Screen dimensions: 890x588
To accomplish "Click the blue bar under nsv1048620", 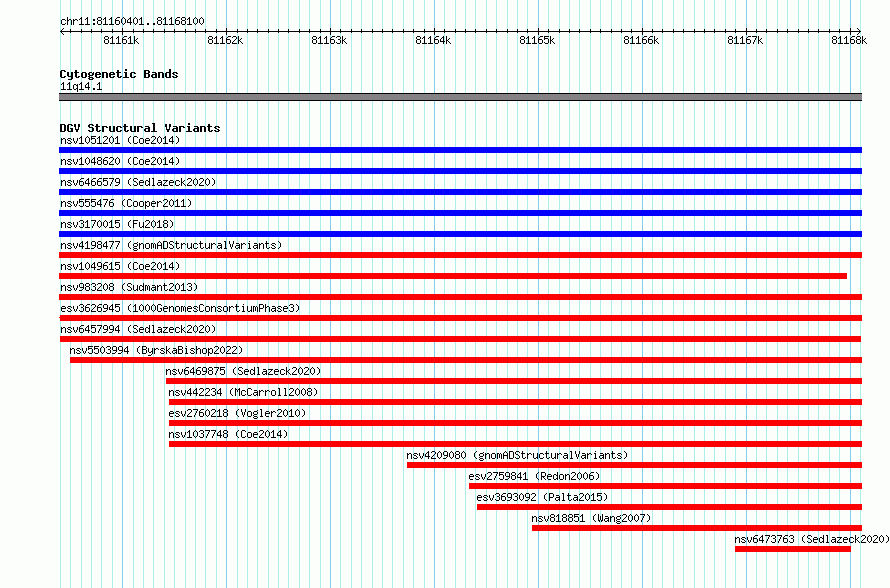I will (x=460, y=171).
